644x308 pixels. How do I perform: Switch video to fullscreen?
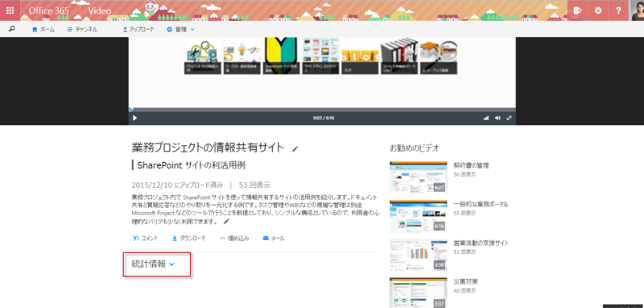point(510,118)
